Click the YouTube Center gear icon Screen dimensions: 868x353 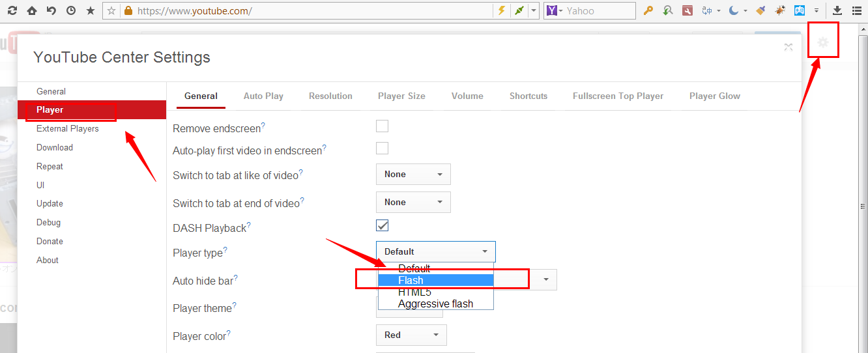[823, 42]
